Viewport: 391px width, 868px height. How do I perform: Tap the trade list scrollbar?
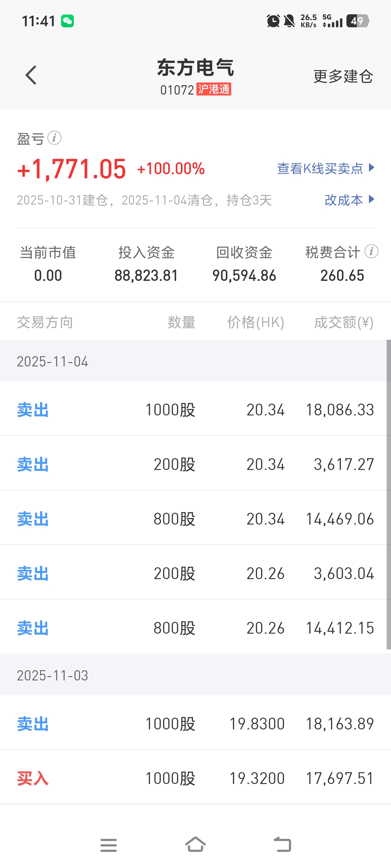pos(389,495)
